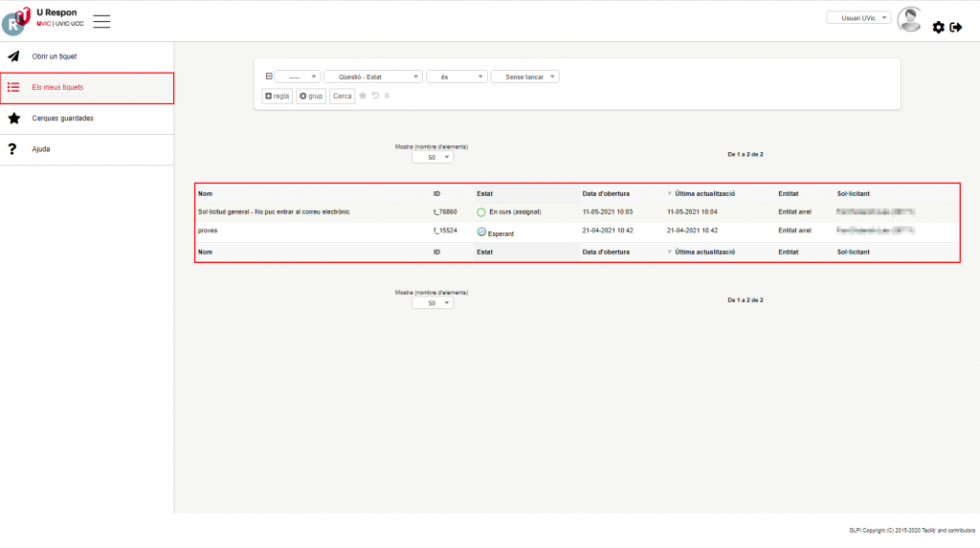Image resolution: width=980 pixels, height=548 pixels.
Task: Open ticket Sol·licitud general correu electrònic
Action: (x=274, y=211)
